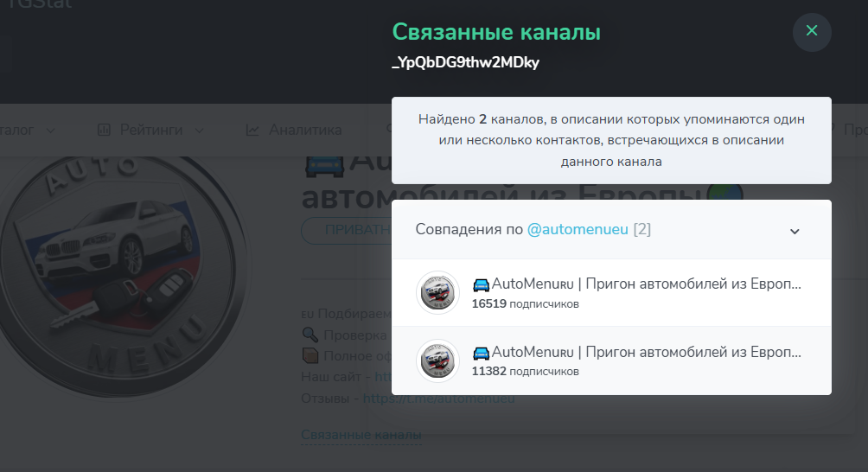Open the Рейтинги menu
Viewport: 868px width, 472px height.
[x=150, y=130]
